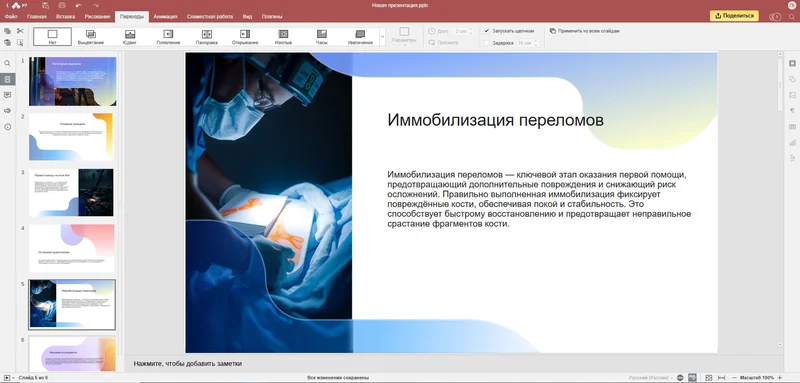800x383 pixels.
Task: Apply the Открывание transition
Action: tap(245, 37)
